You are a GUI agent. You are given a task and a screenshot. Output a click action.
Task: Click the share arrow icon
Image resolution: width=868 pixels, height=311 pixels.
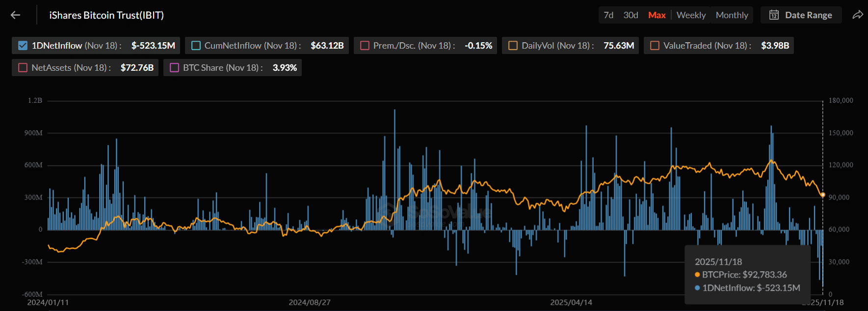tap(857, 15)
